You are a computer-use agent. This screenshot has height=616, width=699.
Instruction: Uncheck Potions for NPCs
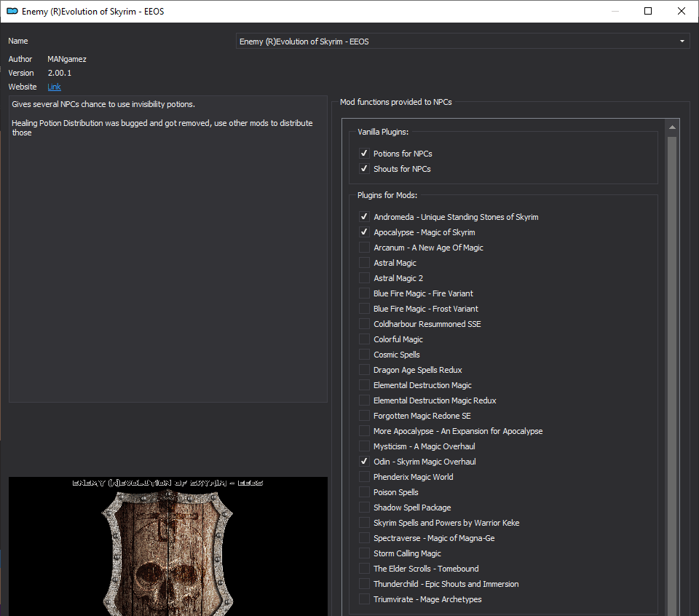(x=364, y=154)
